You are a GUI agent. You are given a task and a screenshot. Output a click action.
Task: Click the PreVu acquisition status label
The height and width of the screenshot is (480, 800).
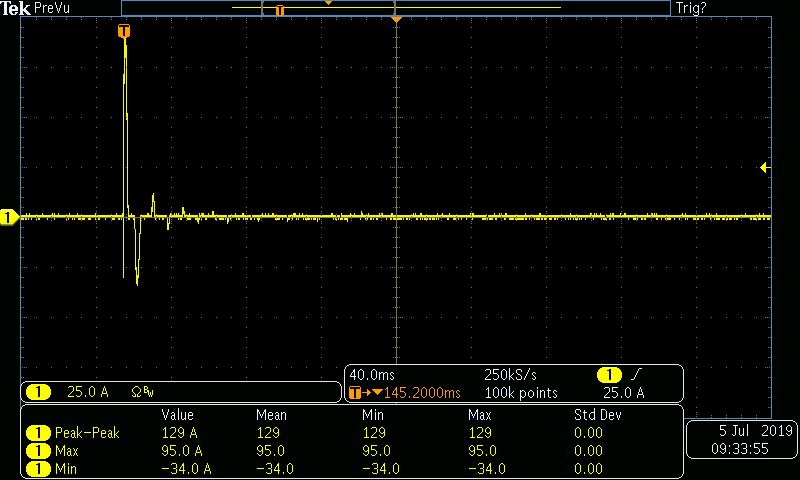(53, 8)
